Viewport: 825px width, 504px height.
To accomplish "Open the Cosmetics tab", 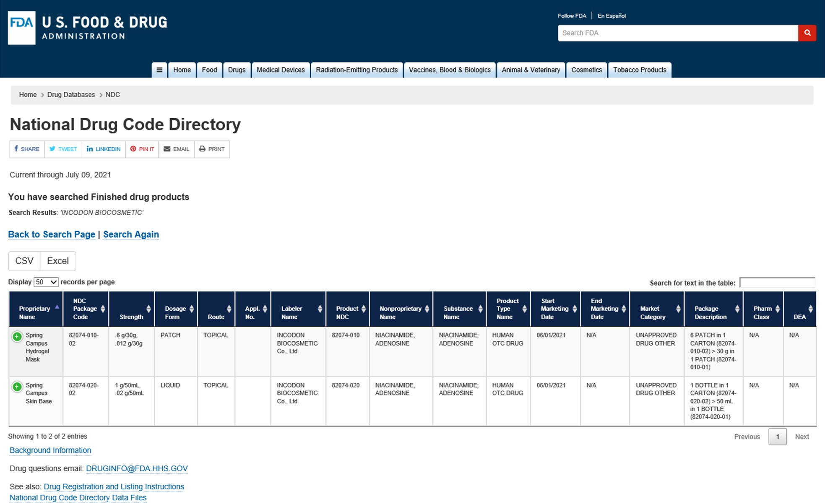I will tap(586, 70).
